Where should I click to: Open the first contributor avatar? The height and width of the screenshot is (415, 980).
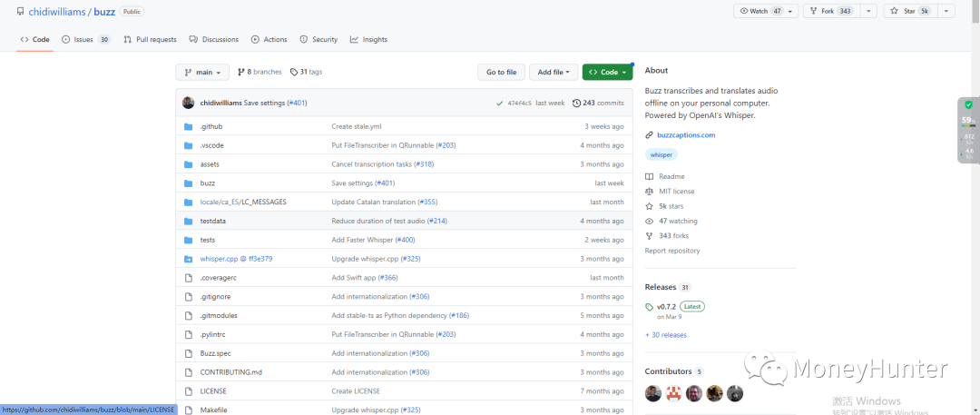click(x=653, y=393)
